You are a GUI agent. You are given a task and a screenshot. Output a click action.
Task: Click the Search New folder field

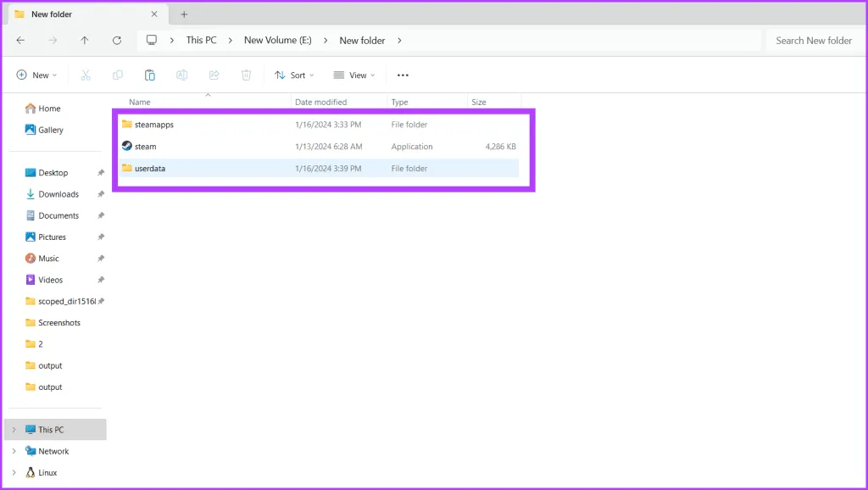pyautogui.click(x=814, y=40)
